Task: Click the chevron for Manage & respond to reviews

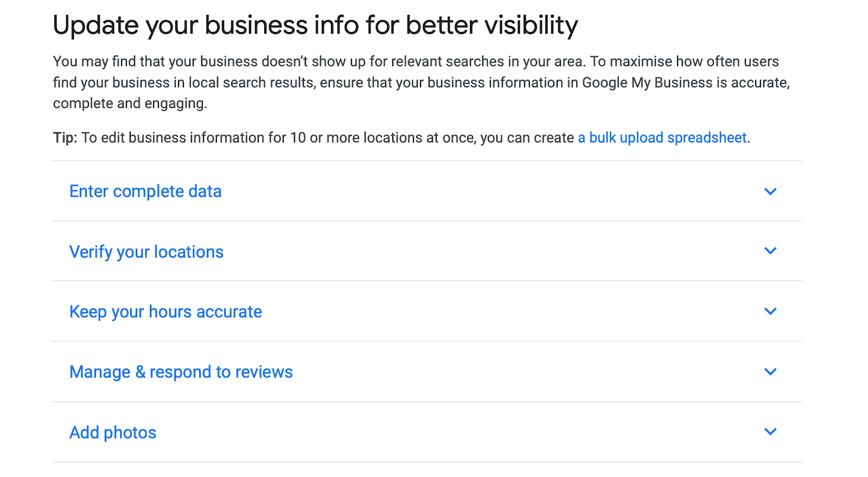Action: [770, 372]
